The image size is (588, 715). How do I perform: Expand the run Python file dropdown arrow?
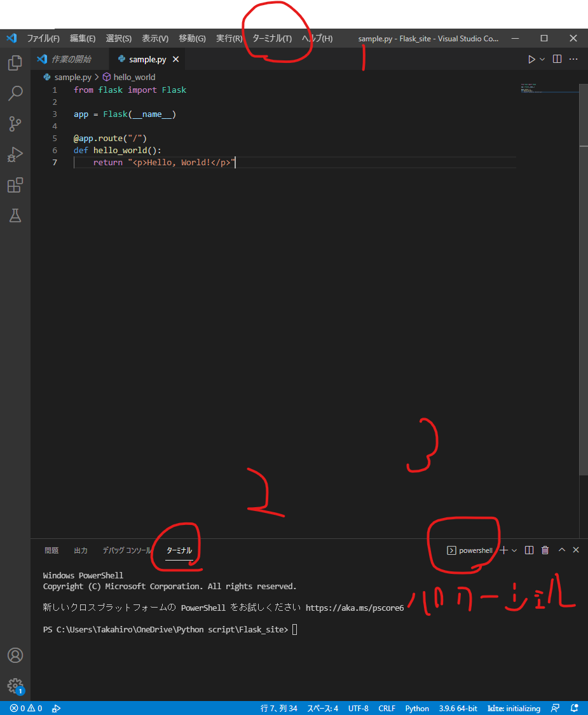pos(542,59)
